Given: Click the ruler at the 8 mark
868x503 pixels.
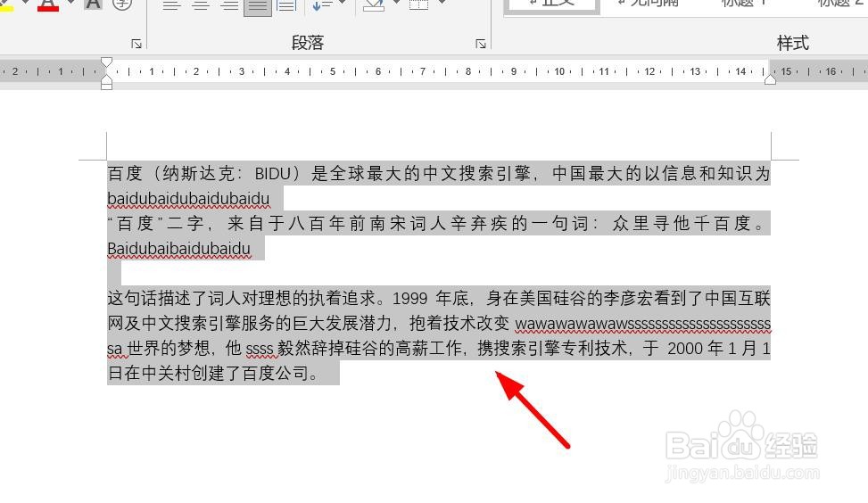Looking at the screenshot, I should point(467,71).
